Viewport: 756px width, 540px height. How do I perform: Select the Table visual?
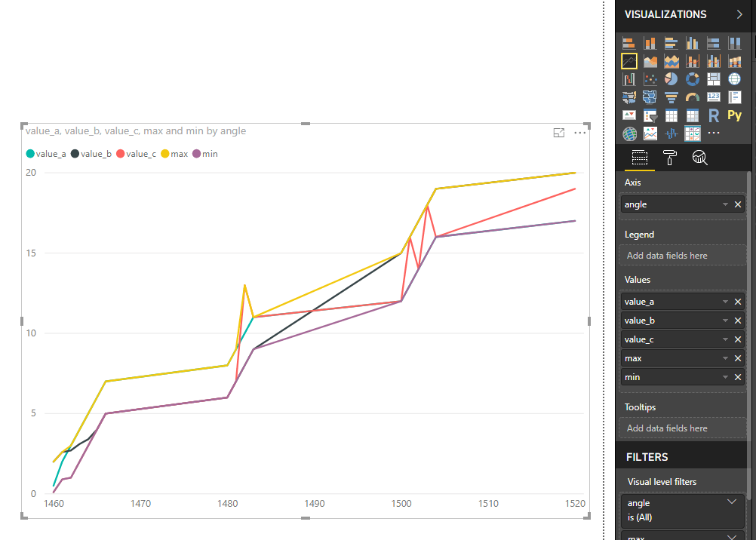pos(671,115)
